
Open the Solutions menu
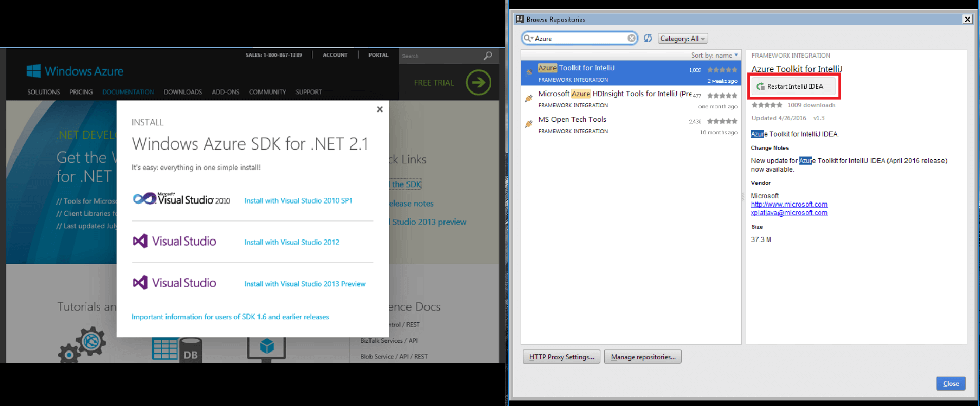point(44,92)
